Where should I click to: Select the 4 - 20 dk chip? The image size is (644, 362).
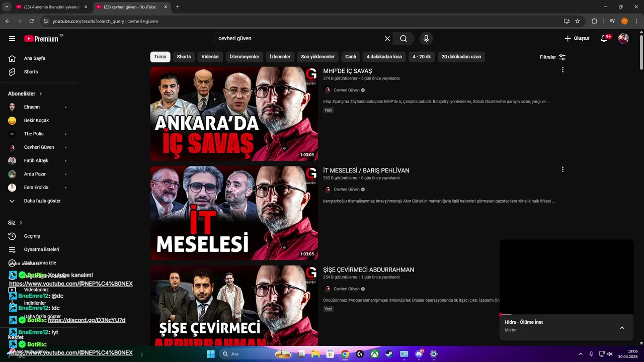pos(422,57)
